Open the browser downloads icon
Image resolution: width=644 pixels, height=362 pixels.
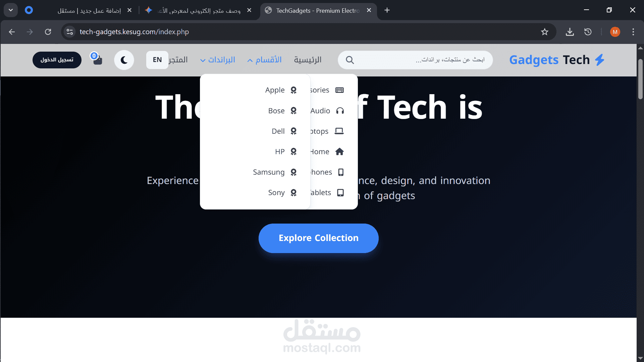(x=570, y=32)
